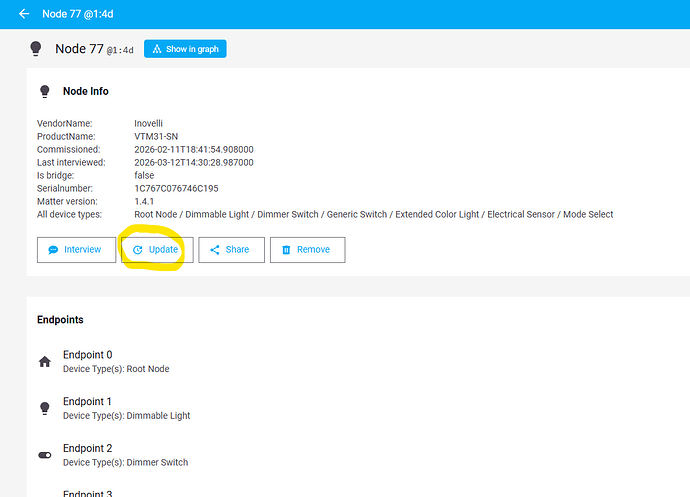Share this node
The width and height of the screenshot is (690, 497).
[231, 250]
